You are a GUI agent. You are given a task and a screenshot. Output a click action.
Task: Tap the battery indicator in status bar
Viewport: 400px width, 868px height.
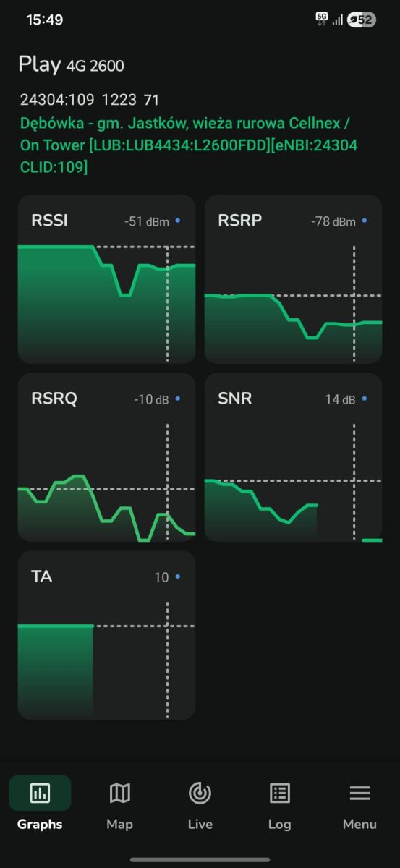361,20
